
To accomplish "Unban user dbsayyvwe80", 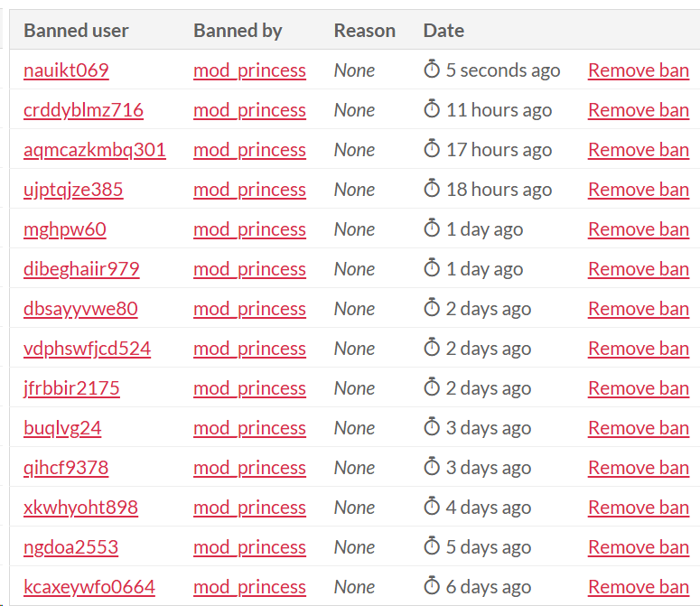I will point(638,309).
